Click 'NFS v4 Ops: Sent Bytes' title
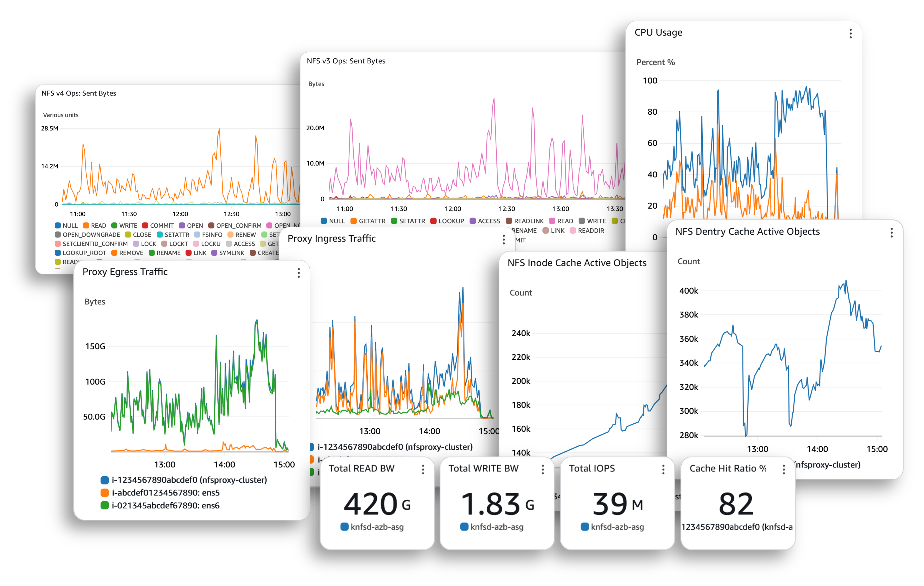Viewport: 924px width, 586px height. (x=79, y=93)
